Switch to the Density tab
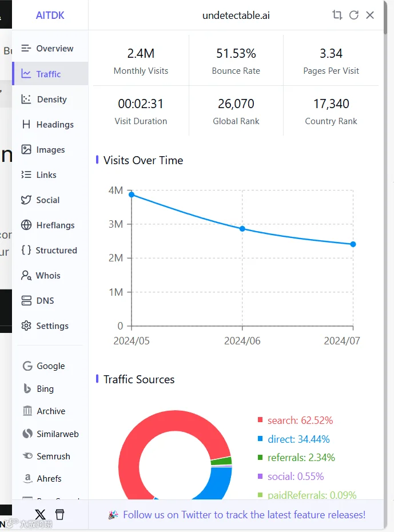Screen dimensions: 394x532 (x=50, y=99)
